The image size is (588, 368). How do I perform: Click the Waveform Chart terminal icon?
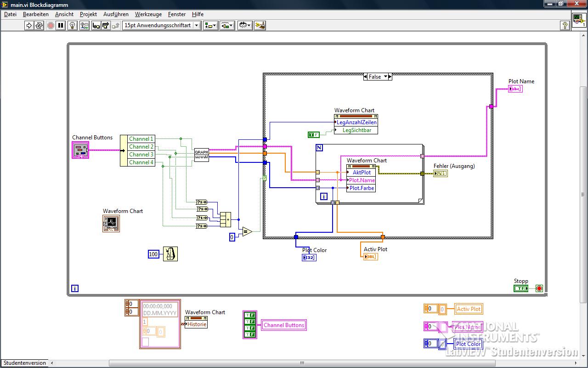pyautogui.click(x=111, y=224)
